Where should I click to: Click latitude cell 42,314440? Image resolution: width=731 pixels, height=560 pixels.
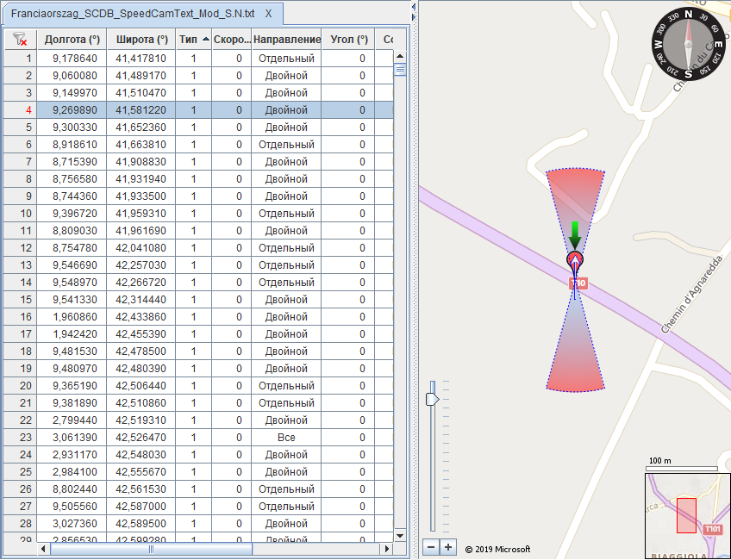click(141, 300)
